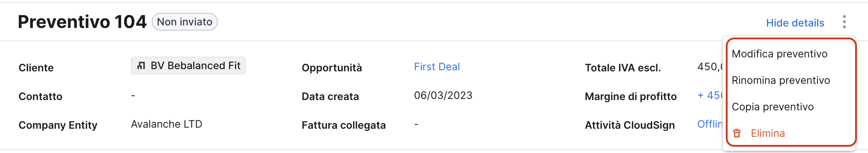Open the Offline CloudSign activity link
The image size is (868, 153).
[x=710, y=124]
